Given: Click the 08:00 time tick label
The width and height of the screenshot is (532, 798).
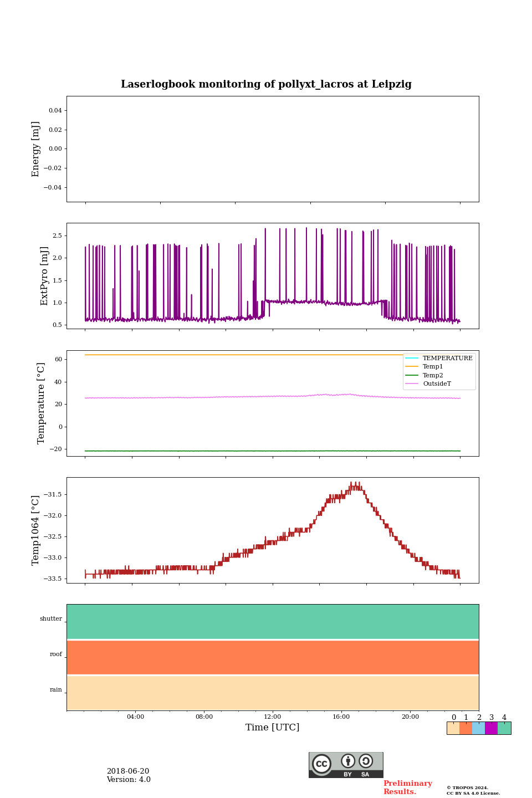Looking at the screenshot, I should [204, 717].
